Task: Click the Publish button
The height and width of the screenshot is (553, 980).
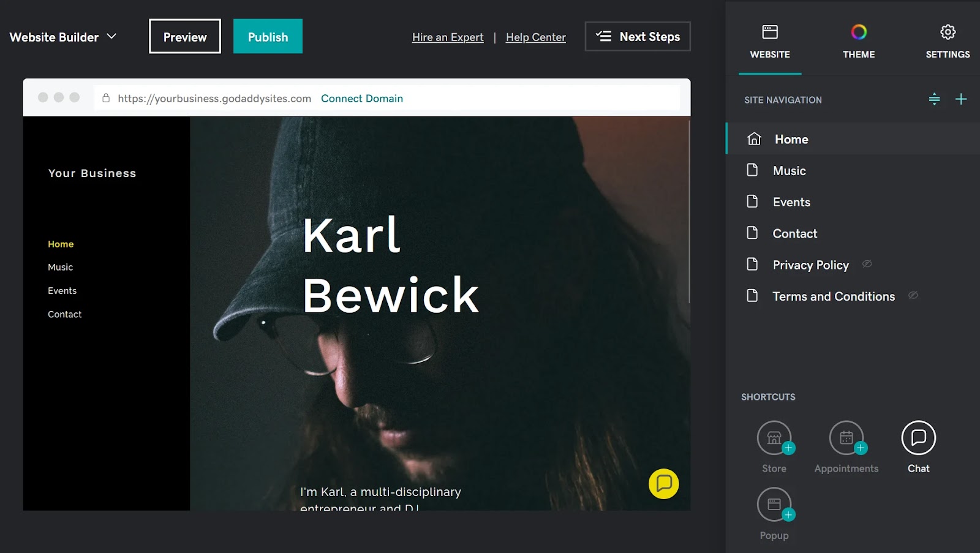Action: (x=268, y=36)
